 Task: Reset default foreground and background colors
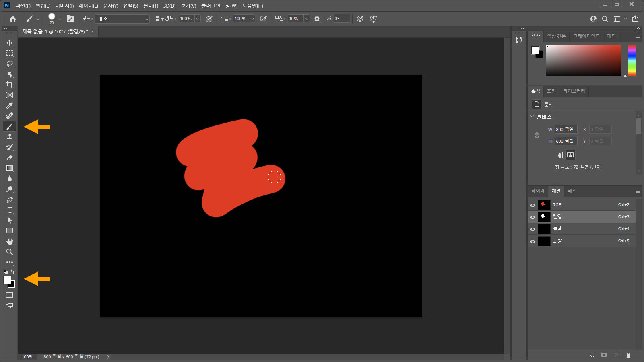[6, 272]
